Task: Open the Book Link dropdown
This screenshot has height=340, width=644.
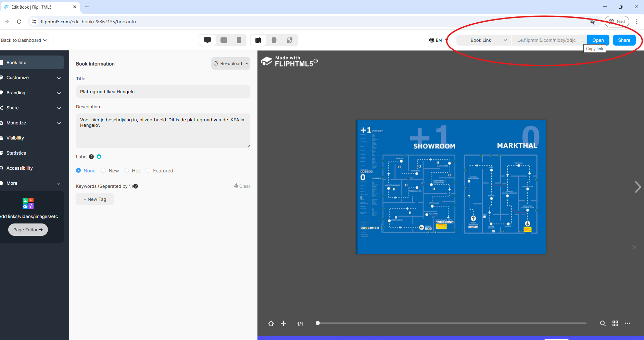Action: point(484,40)
